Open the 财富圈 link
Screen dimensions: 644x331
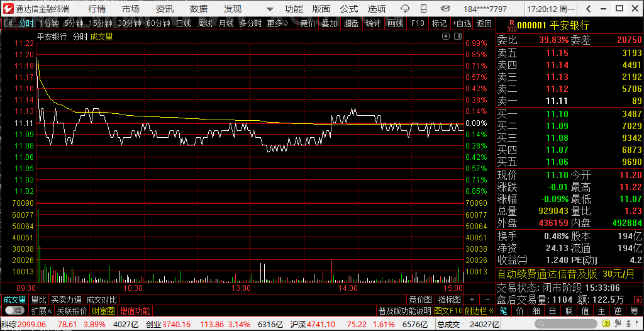[x=104, y=310]
